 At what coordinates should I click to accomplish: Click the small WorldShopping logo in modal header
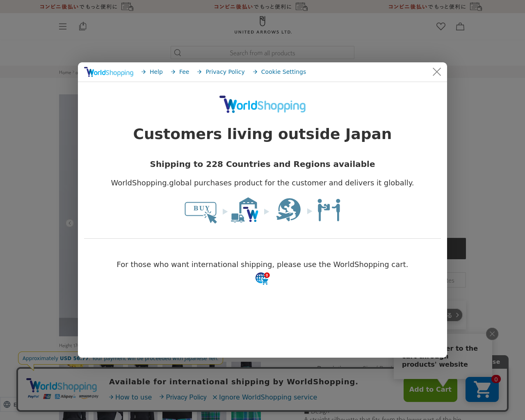109,72
